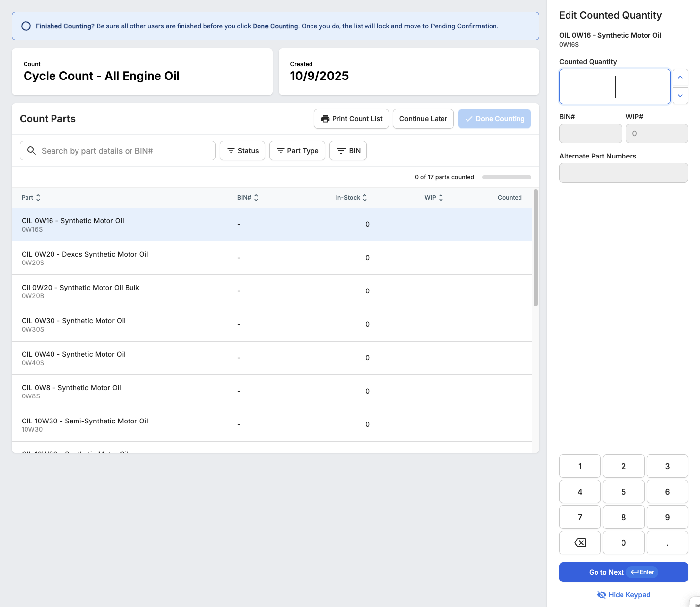The width and height of the screenshot is (700, 607).
Task: Toggle the WIP column sort arrows
Action: 441,197
